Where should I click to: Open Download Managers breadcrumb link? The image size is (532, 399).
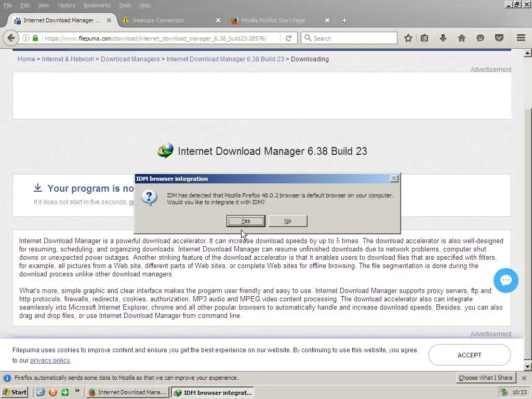[x=130, y=59]
